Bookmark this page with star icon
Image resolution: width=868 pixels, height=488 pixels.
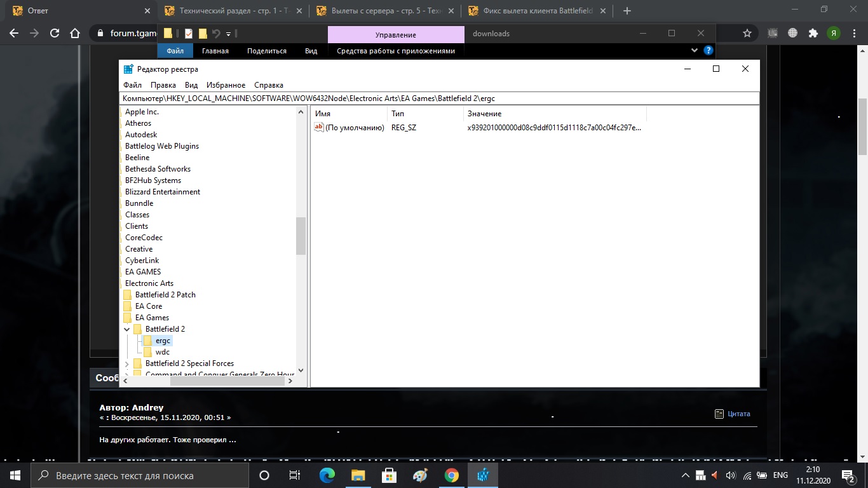[747, 33]
